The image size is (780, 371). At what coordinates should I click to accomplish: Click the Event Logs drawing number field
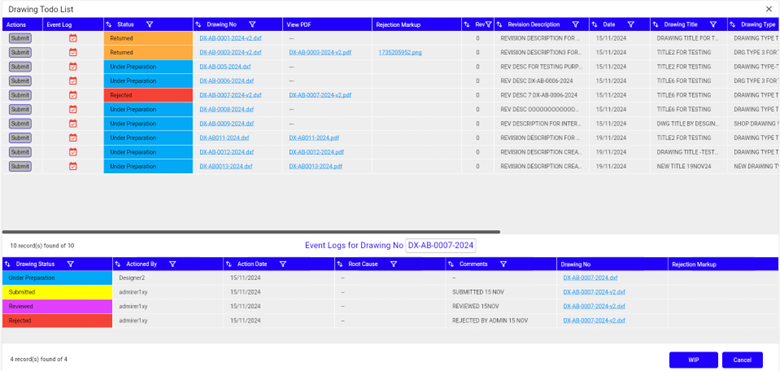tap(441, 245)
